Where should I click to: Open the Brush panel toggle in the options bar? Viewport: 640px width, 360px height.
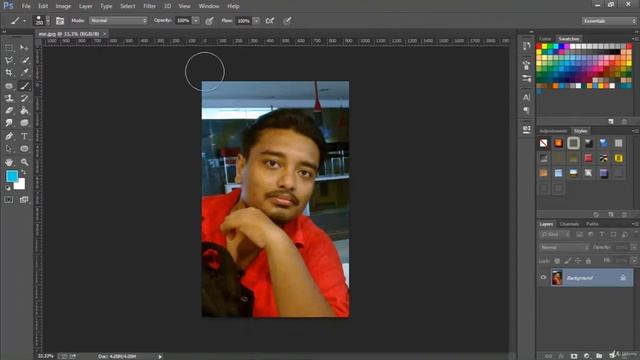click(60, 21)
